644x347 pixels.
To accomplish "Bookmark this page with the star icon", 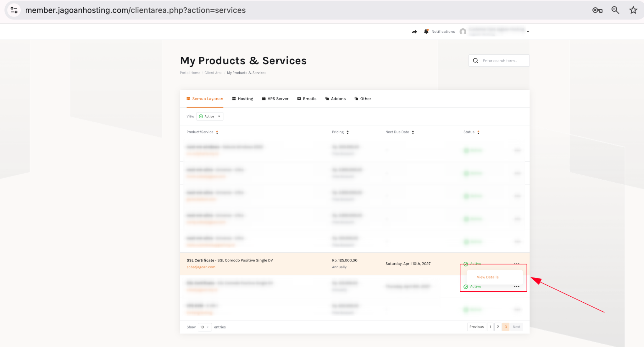I will [633, 10].
